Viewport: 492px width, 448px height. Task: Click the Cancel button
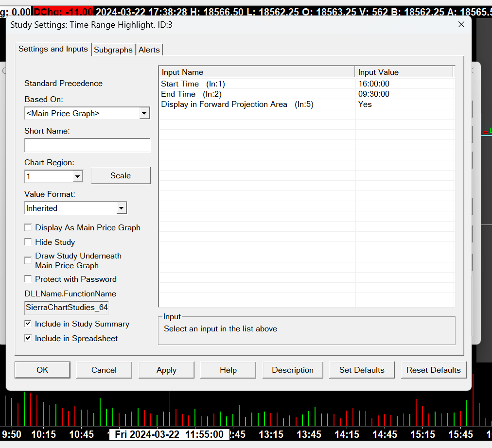pyautogui.click(x=104, y=370)
